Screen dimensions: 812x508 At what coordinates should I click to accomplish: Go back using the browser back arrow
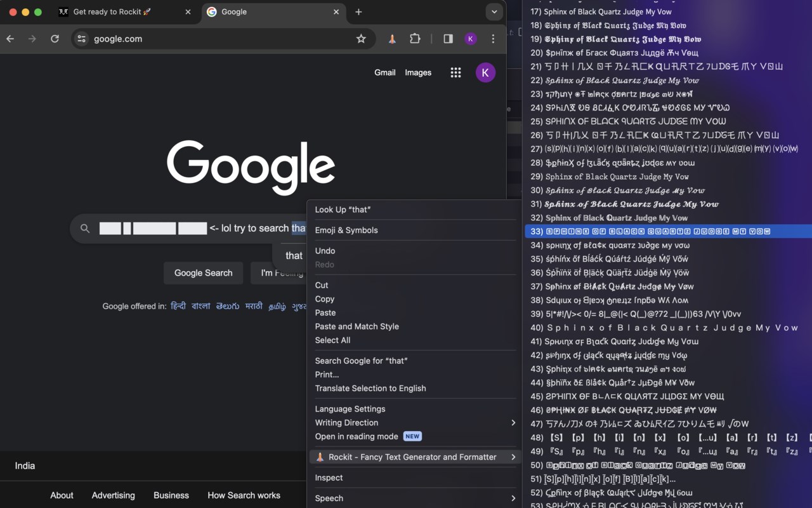[x=10, y=39]
